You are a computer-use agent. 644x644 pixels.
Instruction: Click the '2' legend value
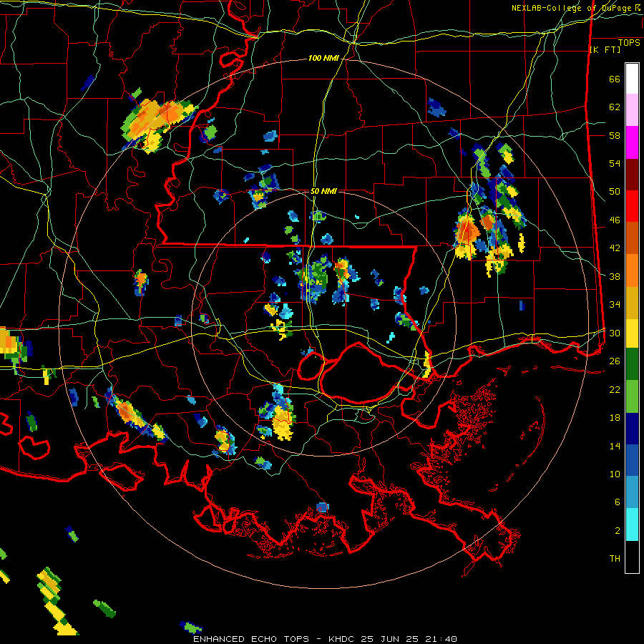coord(618,531)
